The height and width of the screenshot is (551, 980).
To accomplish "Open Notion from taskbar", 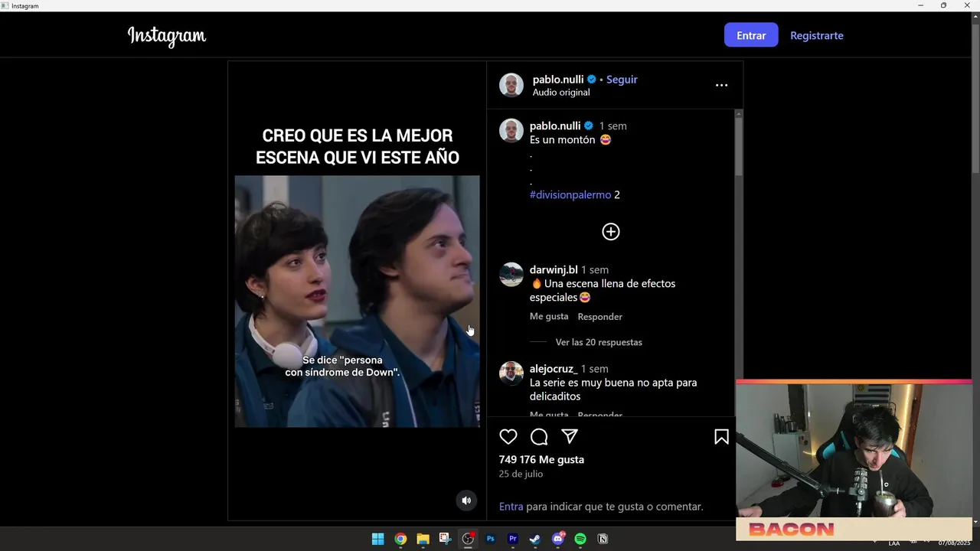I will (x=603, y=539).
